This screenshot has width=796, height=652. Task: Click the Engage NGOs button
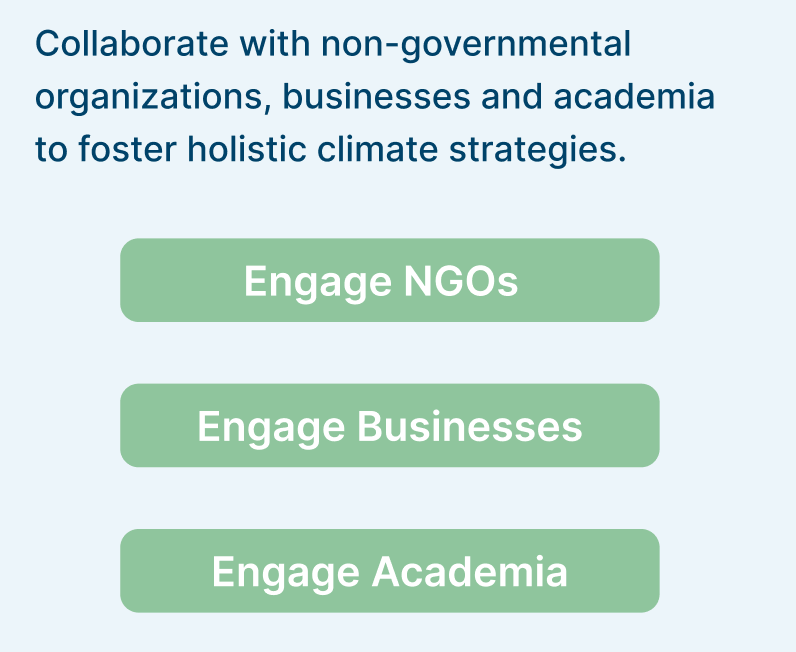coord(389,281)
